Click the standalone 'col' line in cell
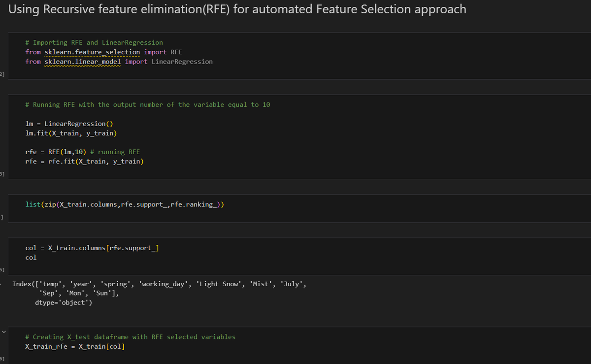591x364 pixels. [x=31, y=257]
